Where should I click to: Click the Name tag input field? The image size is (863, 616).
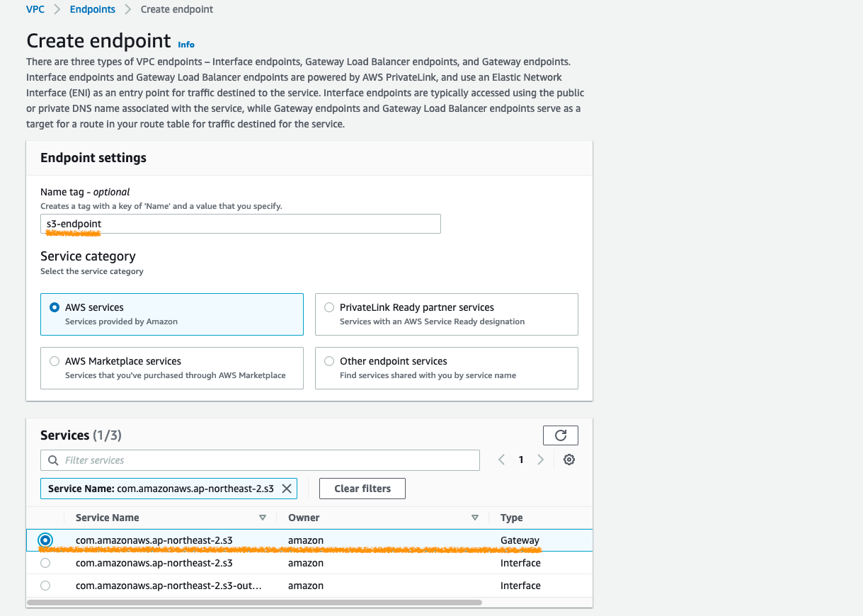coord(241,224)
